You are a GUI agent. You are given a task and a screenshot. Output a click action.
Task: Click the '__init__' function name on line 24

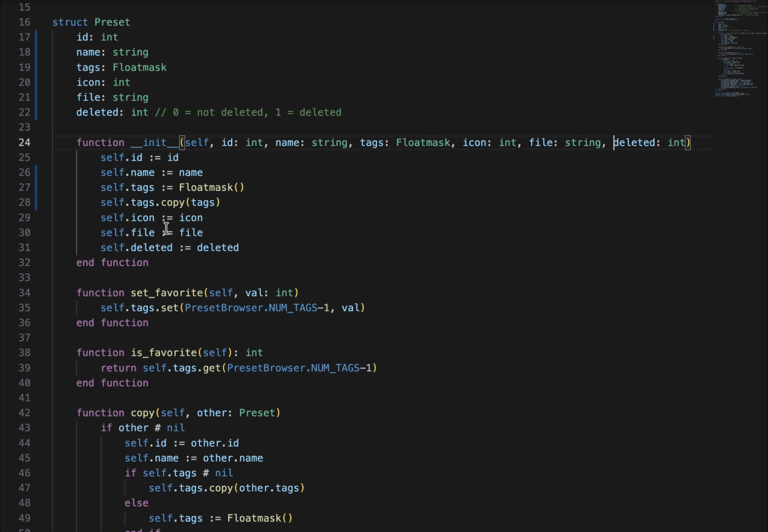tap(155, 142)
